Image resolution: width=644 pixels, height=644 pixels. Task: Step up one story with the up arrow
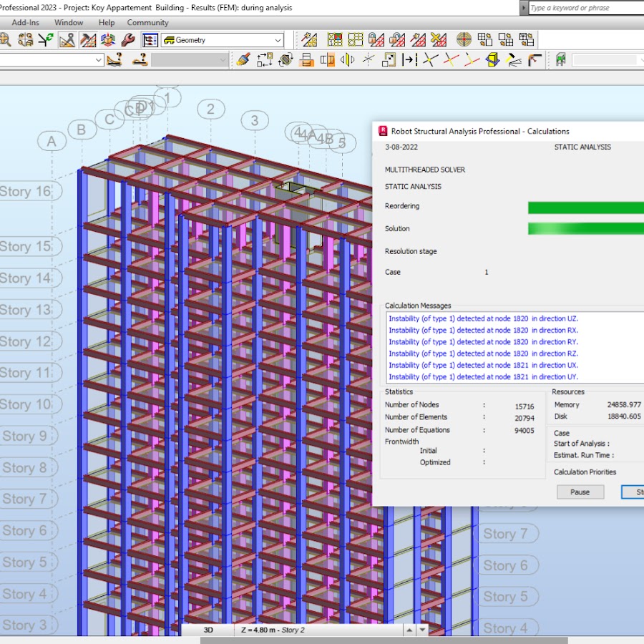(x=409, y=630)
